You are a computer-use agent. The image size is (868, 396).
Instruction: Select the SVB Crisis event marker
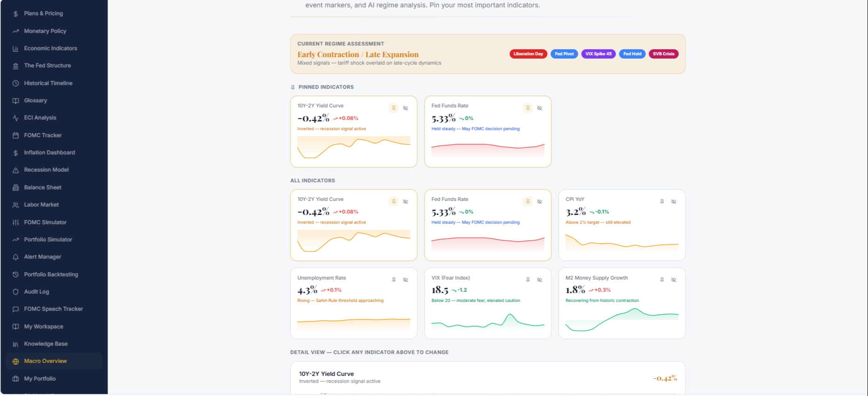(664, 54)
